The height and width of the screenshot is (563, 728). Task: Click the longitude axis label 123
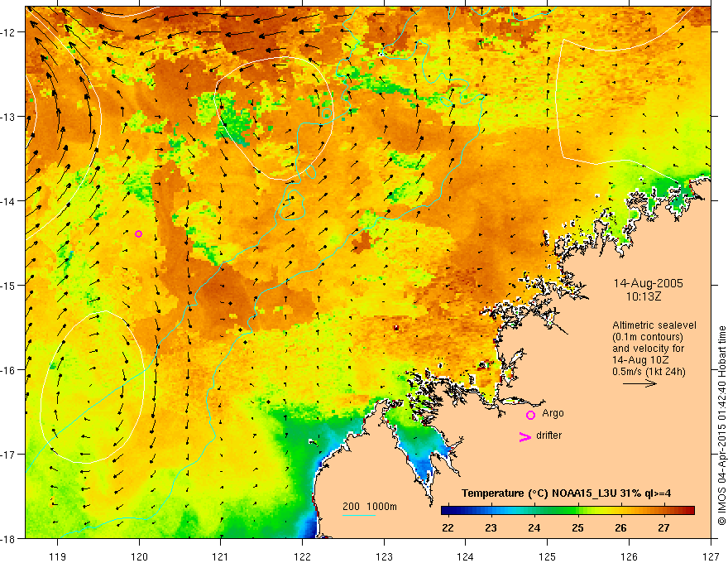click(384, 556)
